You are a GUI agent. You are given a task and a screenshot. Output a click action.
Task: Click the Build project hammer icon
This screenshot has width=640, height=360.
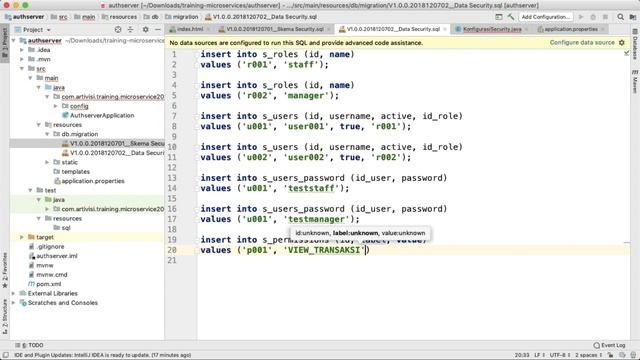tap(511, 17)
